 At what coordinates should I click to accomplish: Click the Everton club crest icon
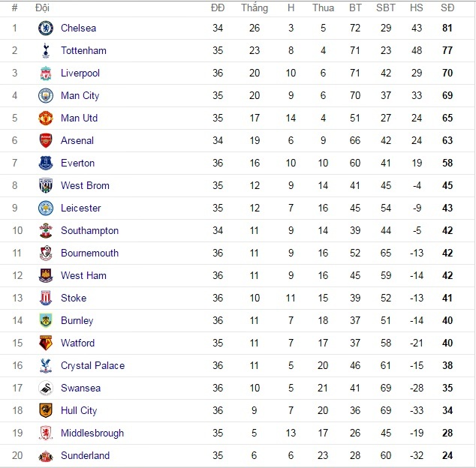point(46,163)
